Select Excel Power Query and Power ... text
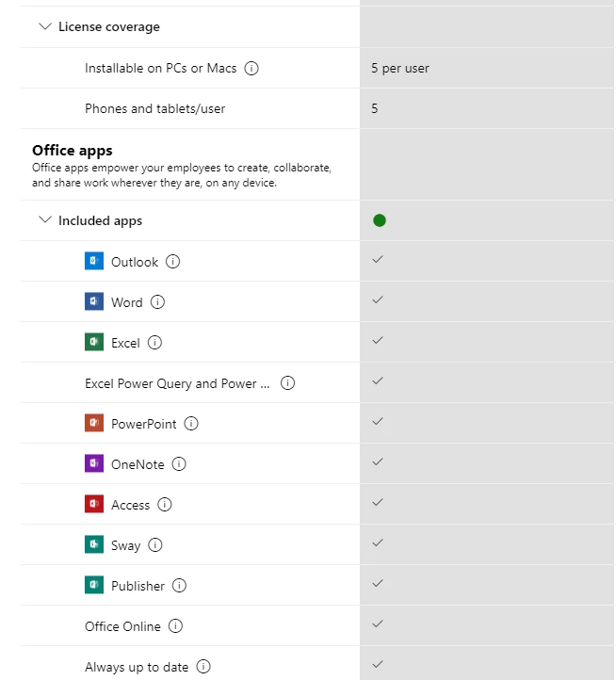Viewport: 616px width, 680px height. [177, 384]
